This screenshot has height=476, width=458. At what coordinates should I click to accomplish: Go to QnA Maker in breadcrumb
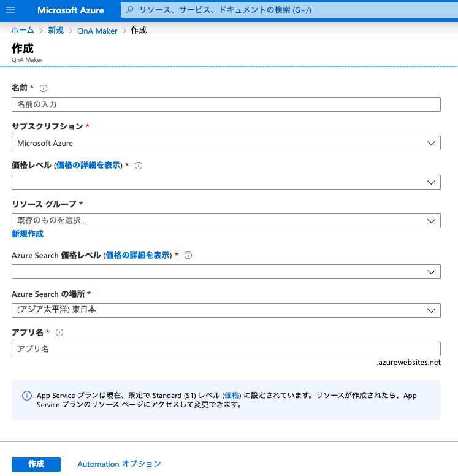coord(97,31)
